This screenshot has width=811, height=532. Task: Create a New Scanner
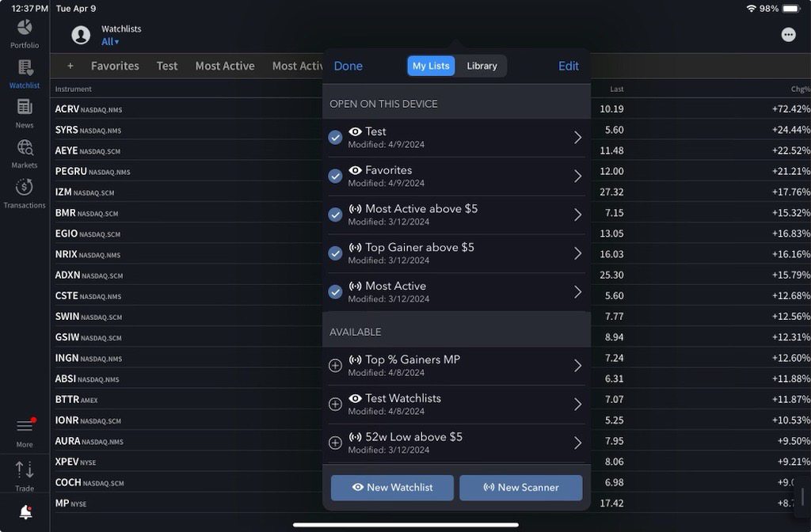[521, 488]
